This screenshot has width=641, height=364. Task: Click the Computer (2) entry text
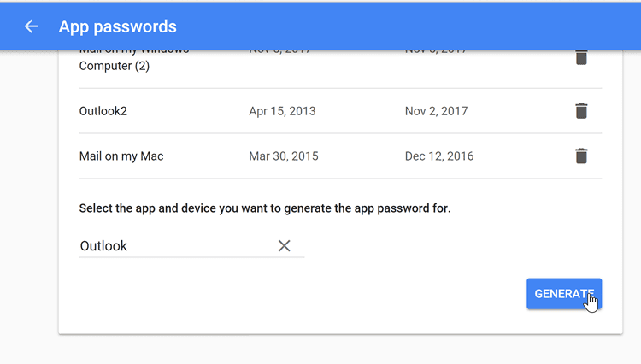coord(115,66)
